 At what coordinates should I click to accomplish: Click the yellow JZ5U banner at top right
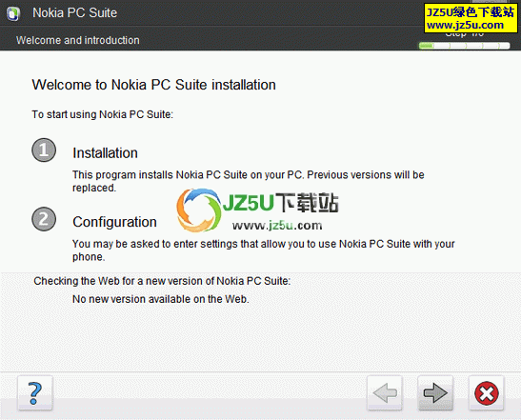coord(471,18)
